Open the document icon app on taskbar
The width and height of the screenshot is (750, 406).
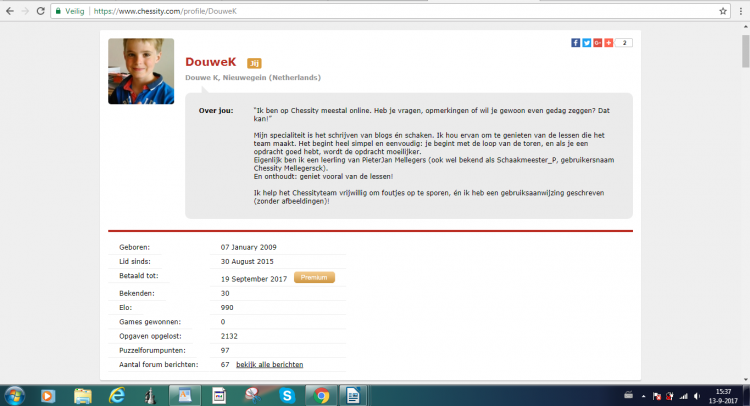[x=219, y=396]
